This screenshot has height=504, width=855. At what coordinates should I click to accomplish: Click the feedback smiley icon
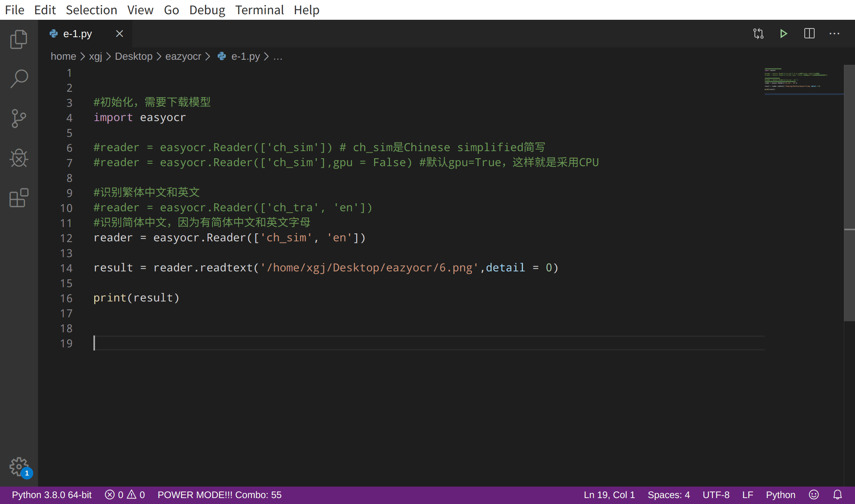tap(814, 495)
